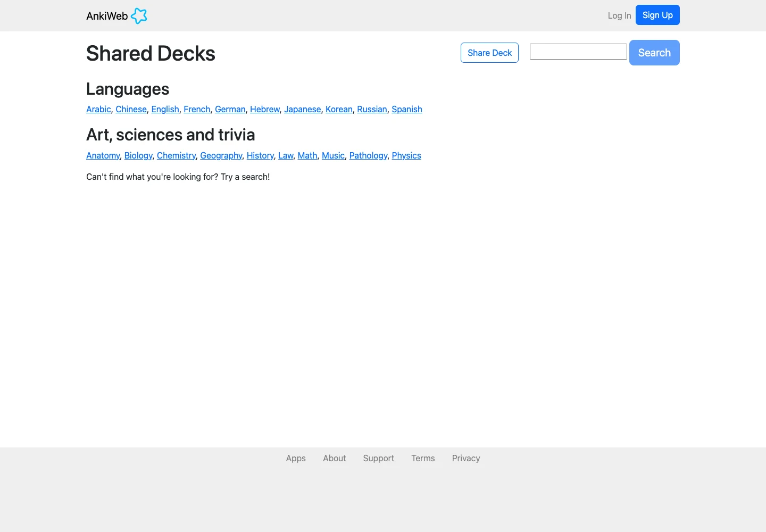Image resolution: width=766 pixels, height=532 pixels.
Task: Click the "Art, sciences and trivia" heading
Action: (170, 135)
